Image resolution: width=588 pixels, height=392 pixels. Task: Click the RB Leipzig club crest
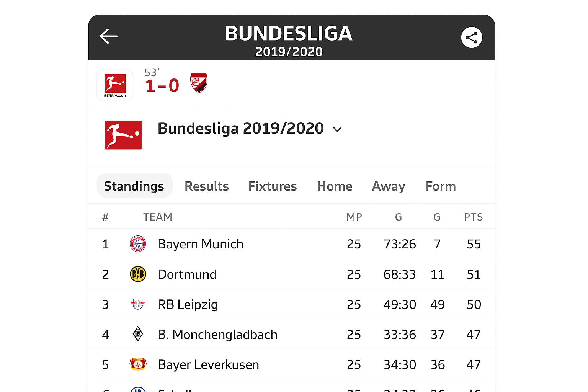click(x=138, y=304)
